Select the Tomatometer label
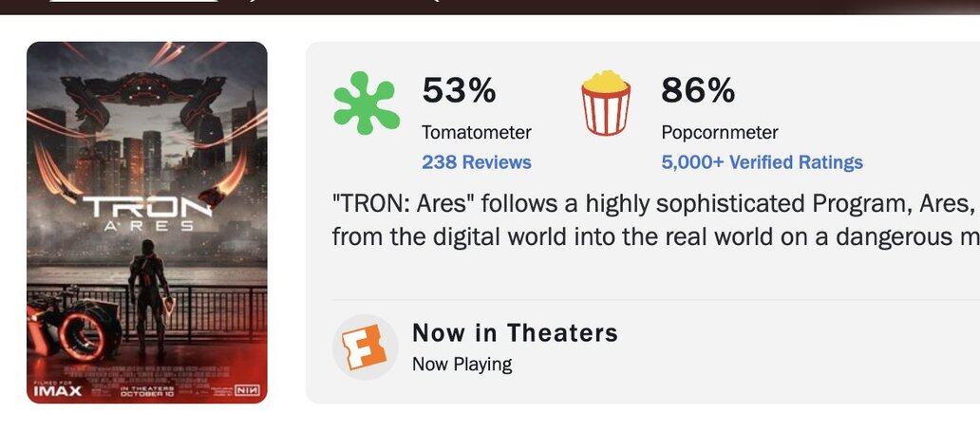The image size is (980, 432). (477, 133)
